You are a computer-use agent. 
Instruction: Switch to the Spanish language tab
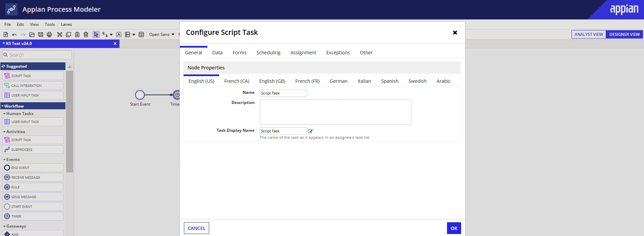coord(390,81)
